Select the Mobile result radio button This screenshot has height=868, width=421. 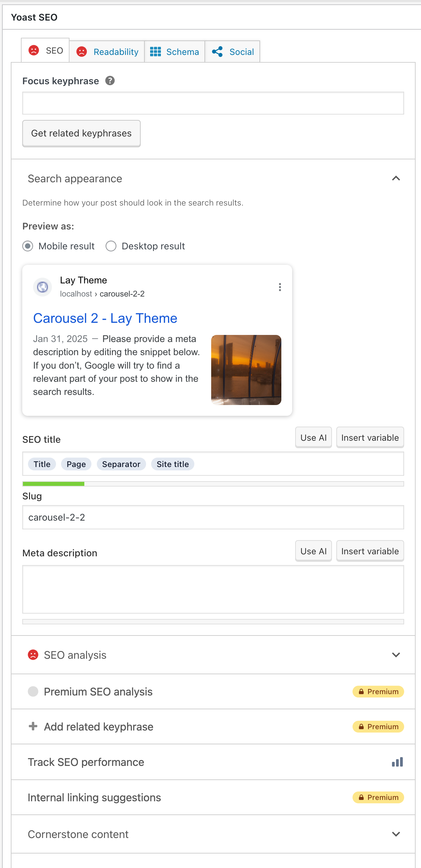(28, 246)
